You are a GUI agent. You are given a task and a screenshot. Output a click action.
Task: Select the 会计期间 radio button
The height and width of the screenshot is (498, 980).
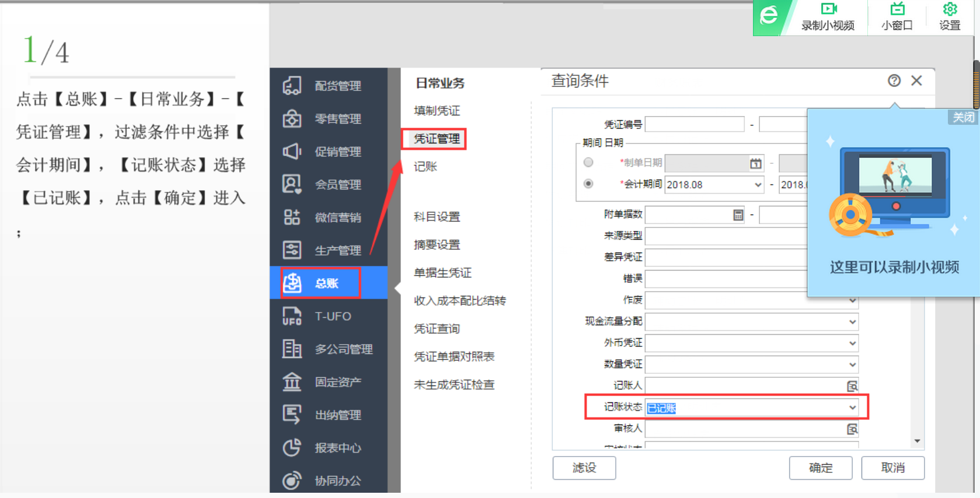(588, 184)
